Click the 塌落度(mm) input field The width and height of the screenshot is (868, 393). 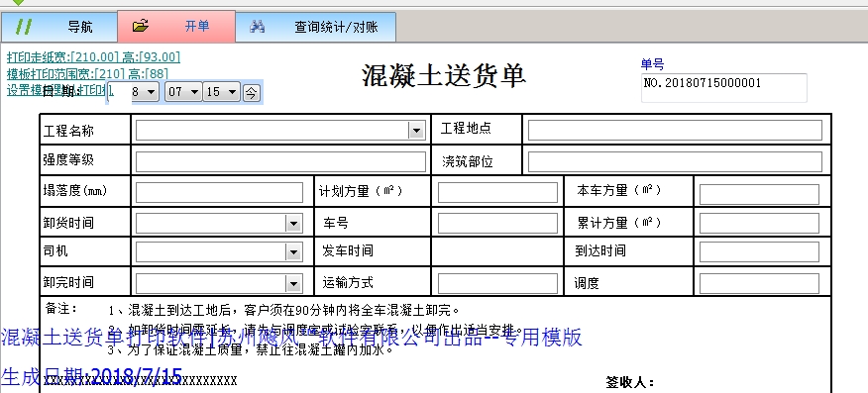click(219, 192)
